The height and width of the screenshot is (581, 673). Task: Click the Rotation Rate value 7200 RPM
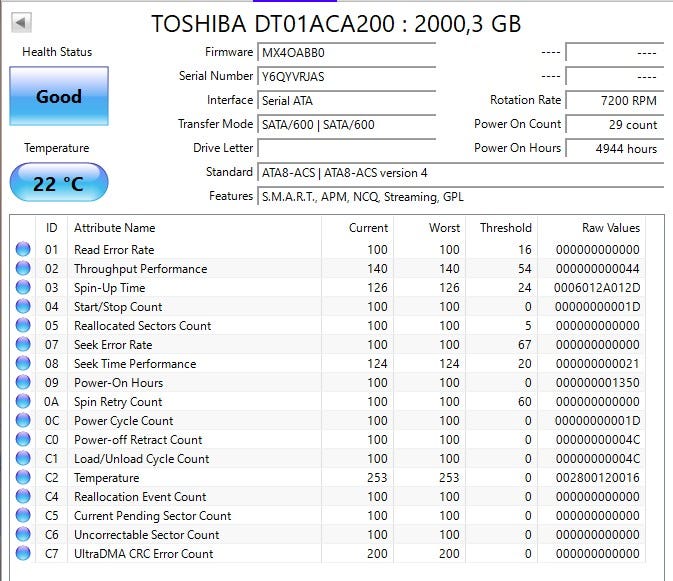(x=615, y=101)
